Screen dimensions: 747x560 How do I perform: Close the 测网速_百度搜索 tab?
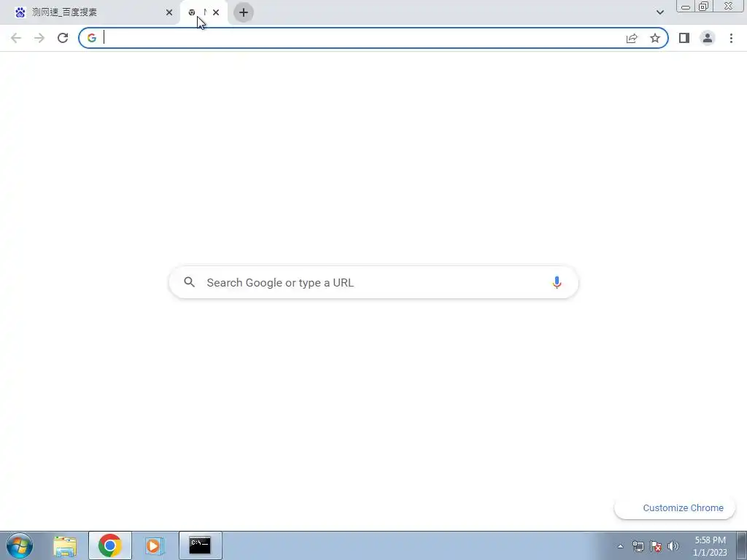[x=169, y=12]
